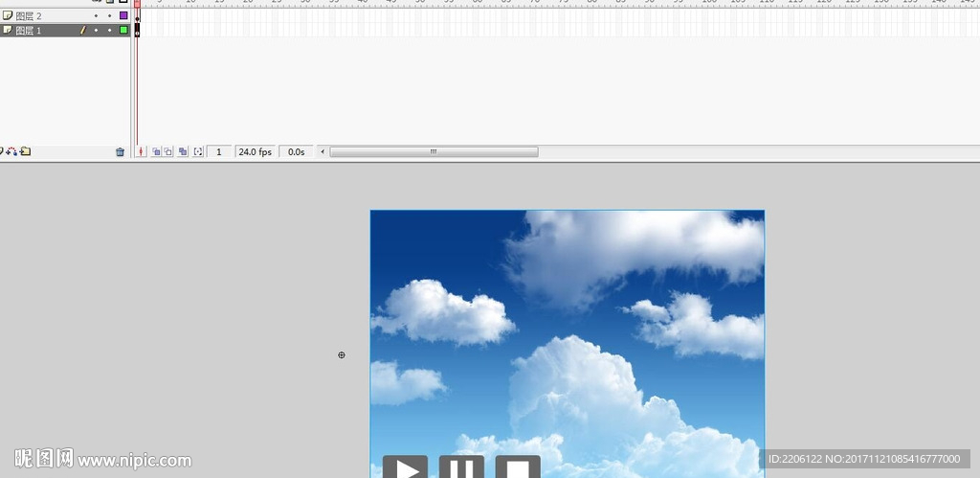The height and width of the screenshot is (478, 980).
Task: Click the 24.0 fps frame rate value
Action: tap(255, 151)
